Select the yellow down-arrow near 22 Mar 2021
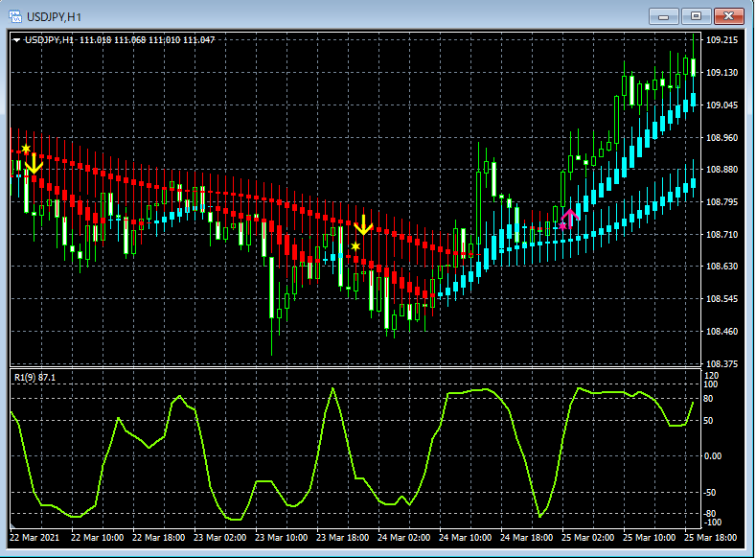The image size is (756, 558). point(34,164)
